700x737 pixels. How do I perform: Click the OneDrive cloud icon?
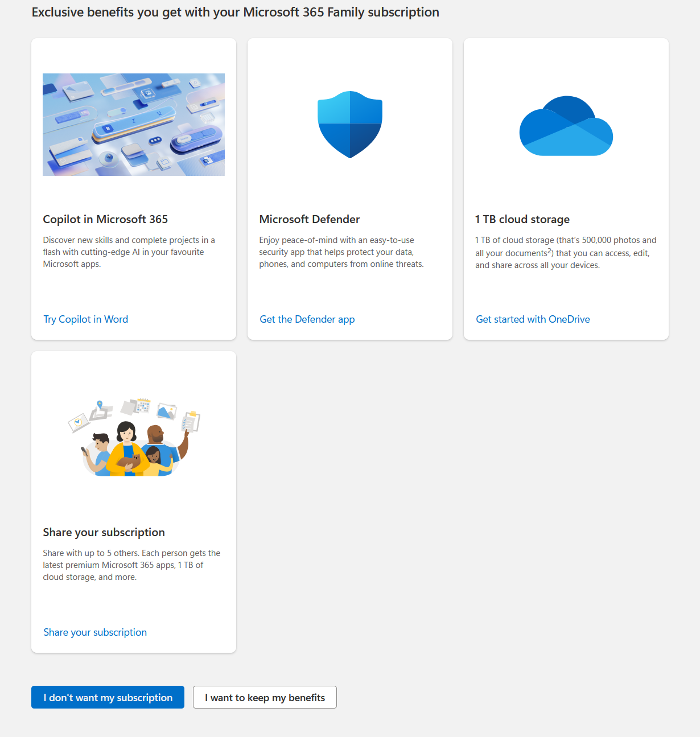coord(566,126)
